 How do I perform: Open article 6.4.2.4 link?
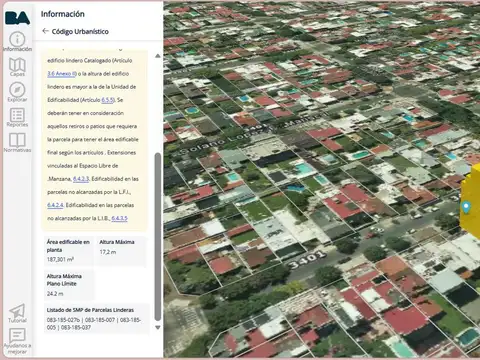pyautogui.click(x=55, y=205)
